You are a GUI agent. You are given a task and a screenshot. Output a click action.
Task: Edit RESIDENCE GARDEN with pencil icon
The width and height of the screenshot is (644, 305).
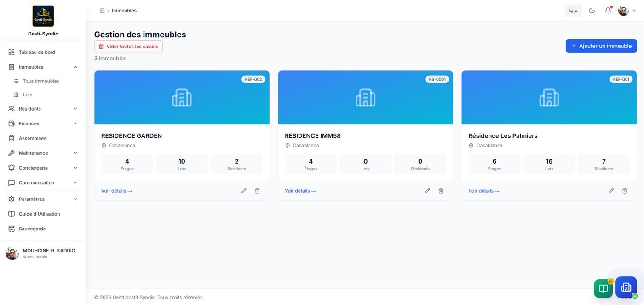244,191
